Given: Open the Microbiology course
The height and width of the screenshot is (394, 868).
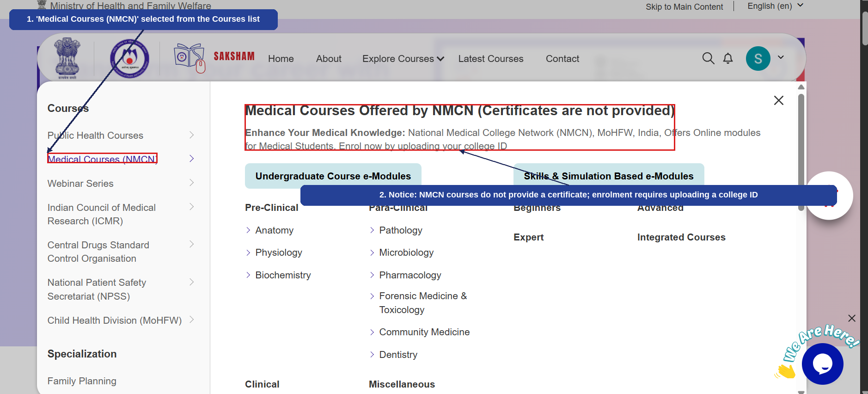Looking at the screenshot, I should pyautogui.click(x=406, y=252).
